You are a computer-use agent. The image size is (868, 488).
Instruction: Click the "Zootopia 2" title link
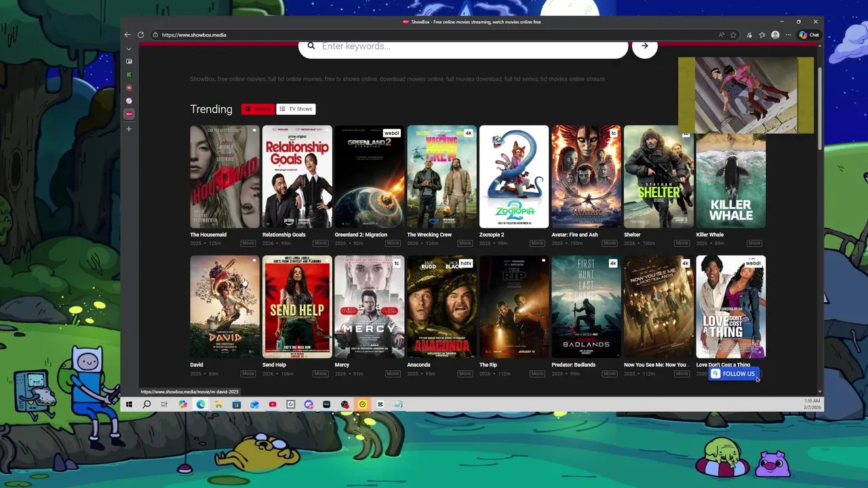[x=492, y=235]
